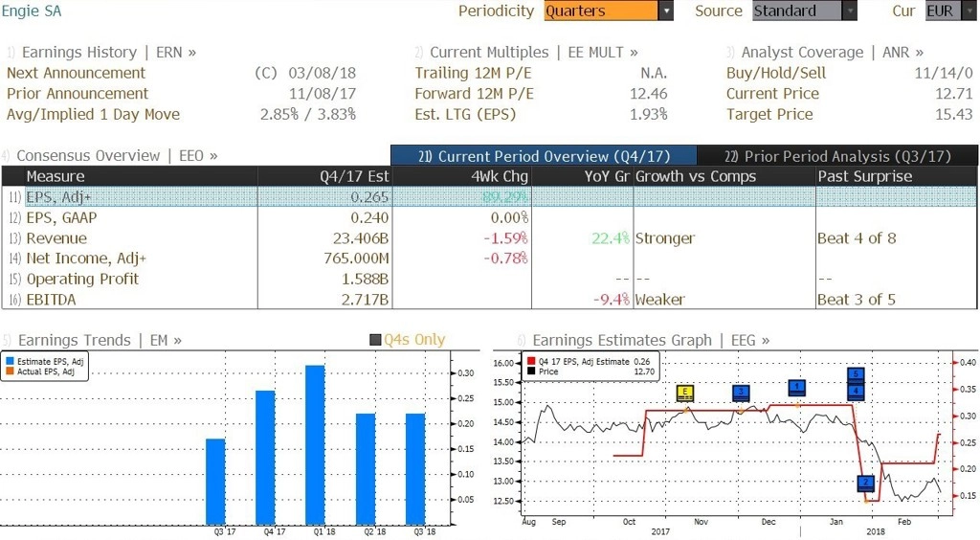Click Avg/Implied 1 Day Move value 2.85% / 3.83%

point(308,114)
